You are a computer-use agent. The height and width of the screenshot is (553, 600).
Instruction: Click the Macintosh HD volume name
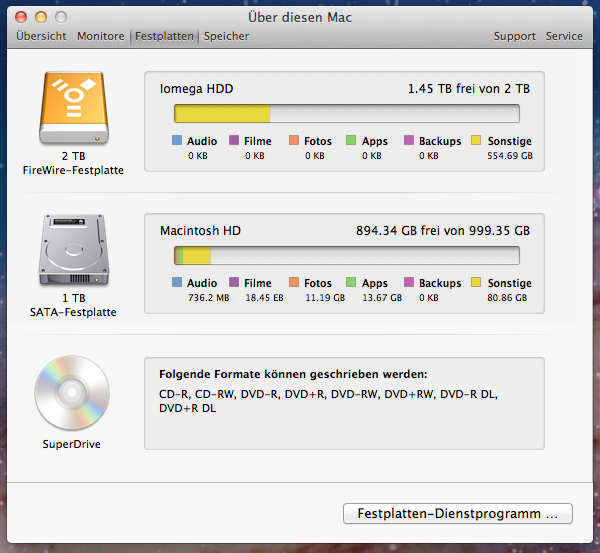200,231
